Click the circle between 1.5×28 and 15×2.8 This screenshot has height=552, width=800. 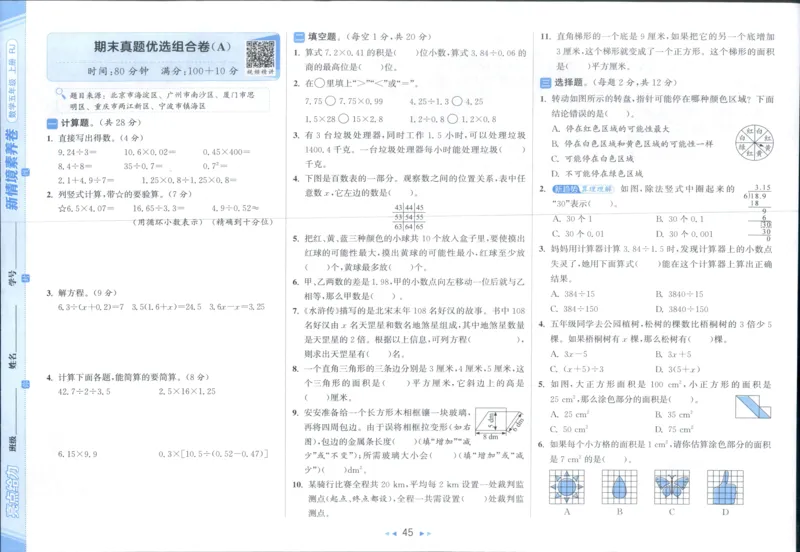click(344, 119)
